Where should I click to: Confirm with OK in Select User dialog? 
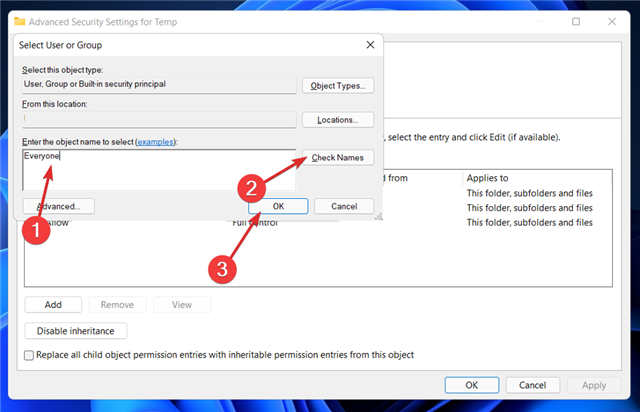click(278, 206)
